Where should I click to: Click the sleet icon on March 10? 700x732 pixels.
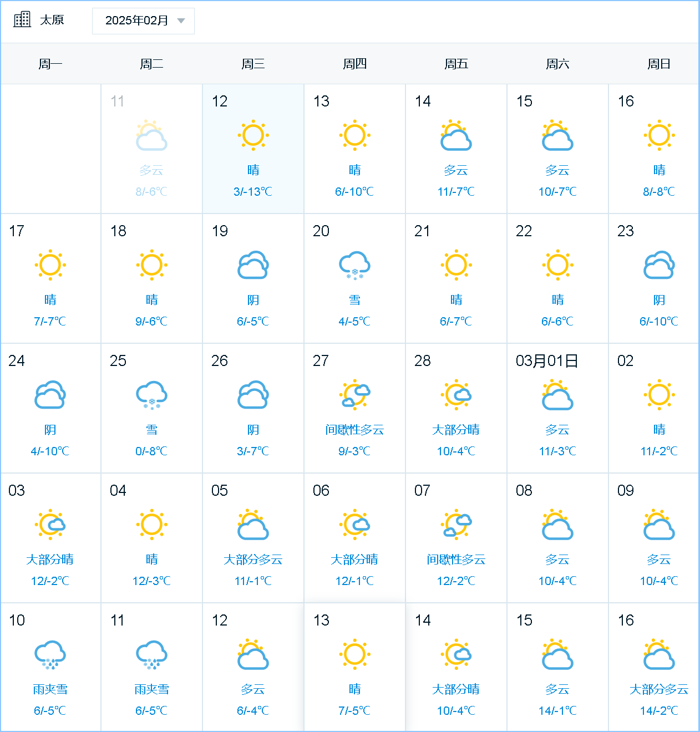50,655
